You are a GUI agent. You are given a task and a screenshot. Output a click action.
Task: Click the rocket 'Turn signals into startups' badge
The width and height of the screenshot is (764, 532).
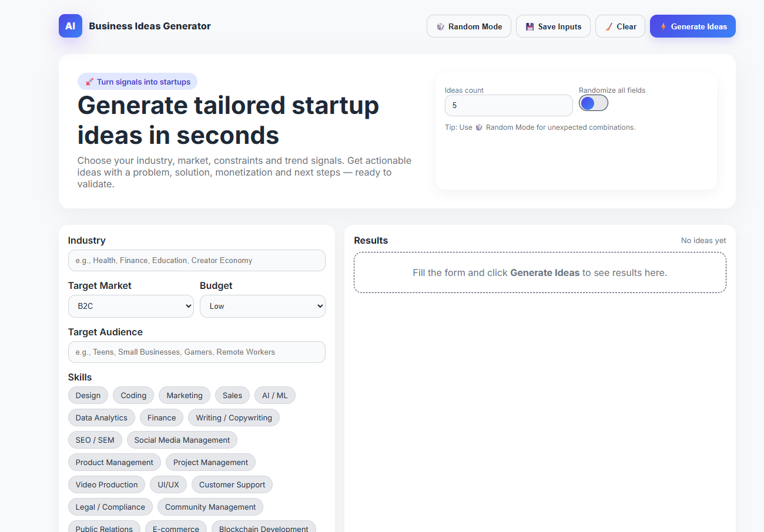point(138,82)
